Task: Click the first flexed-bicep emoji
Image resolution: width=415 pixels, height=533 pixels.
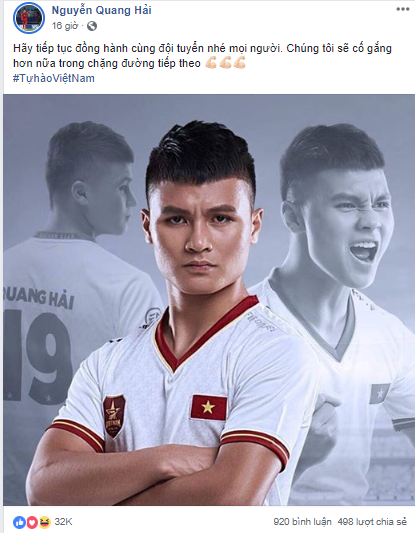Action: coord(211,63)
